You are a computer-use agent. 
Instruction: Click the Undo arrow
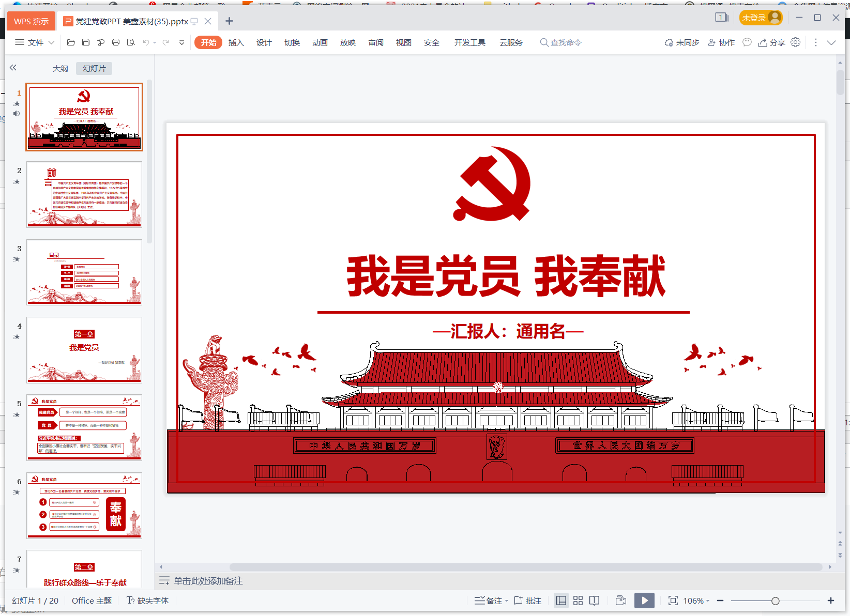(x=146, y=42)
